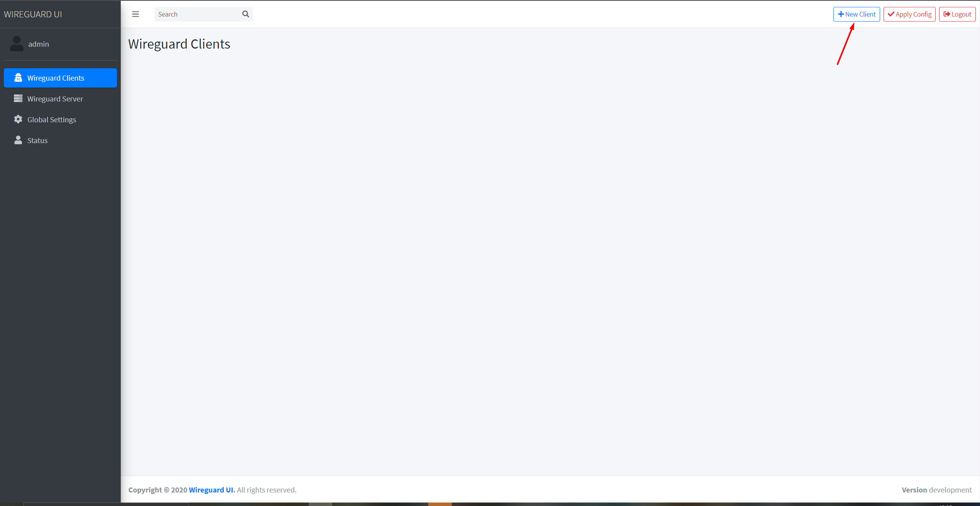Select the Status user icon
980x506 pixels.
17,140
